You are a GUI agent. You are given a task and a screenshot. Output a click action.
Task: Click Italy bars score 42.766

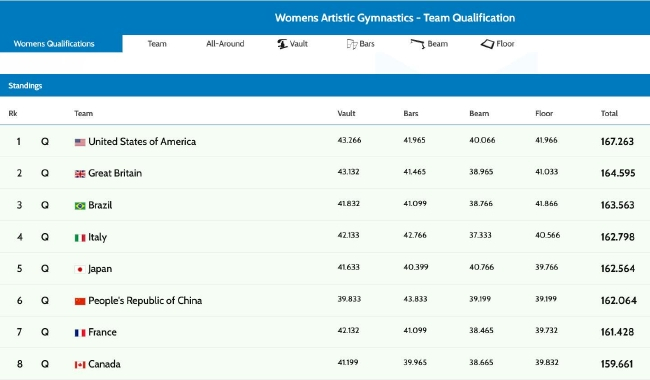tap(415, 235)
